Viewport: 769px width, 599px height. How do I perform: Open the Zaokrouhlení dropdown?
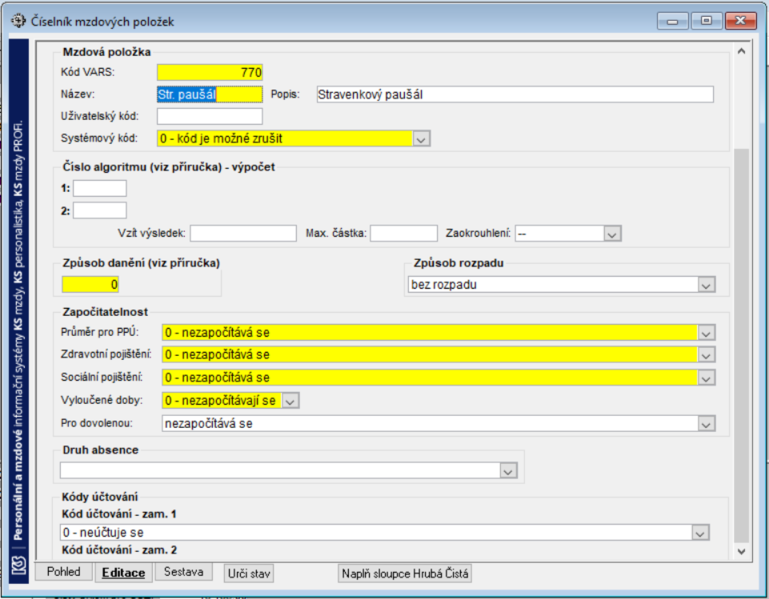[612, 234]
